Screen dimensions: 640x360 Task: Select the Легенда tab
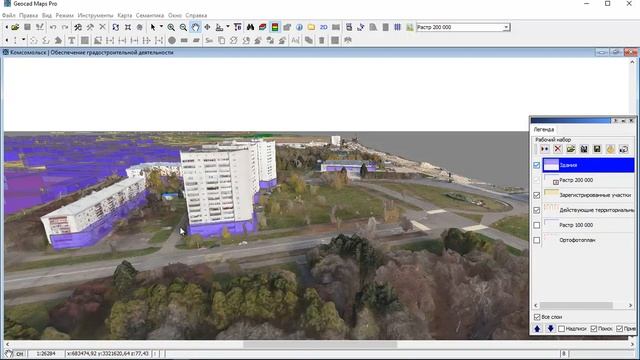click(544, 129)
